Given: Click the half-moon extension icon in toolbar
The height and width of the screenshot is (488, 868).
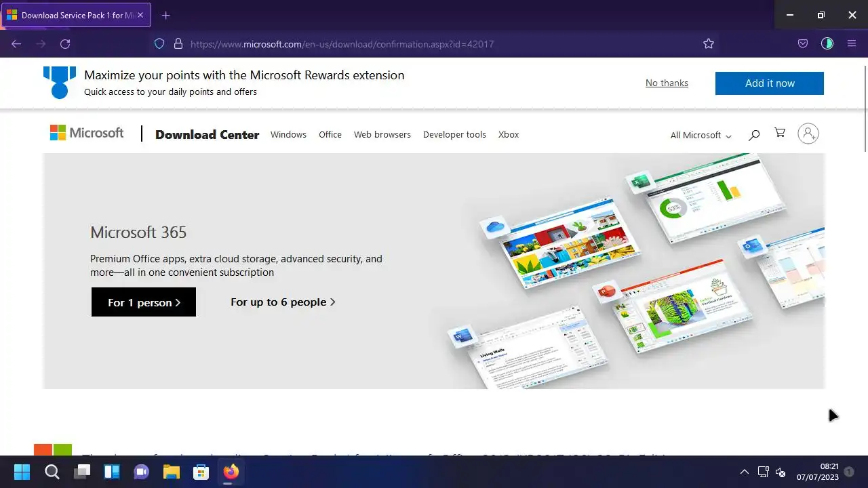Looking at the screenshot, I should (827, 43).
